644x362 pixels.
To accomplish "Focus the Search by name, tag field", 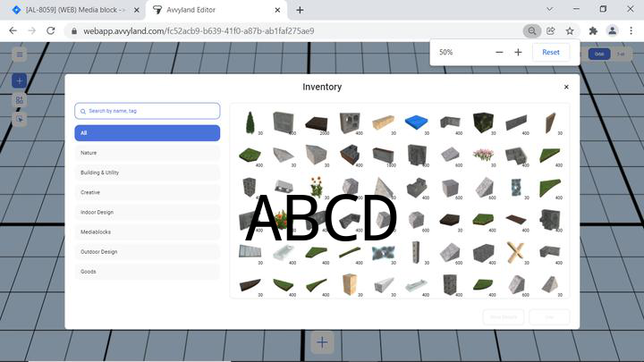I will tap(147, 111).
